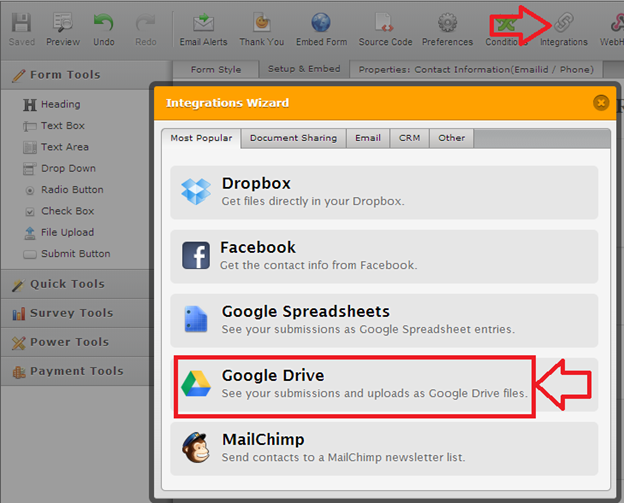This screenshot has width=624, height=503.
Task: Expand the Power Tools section
Action: click(x=77, y=342)
